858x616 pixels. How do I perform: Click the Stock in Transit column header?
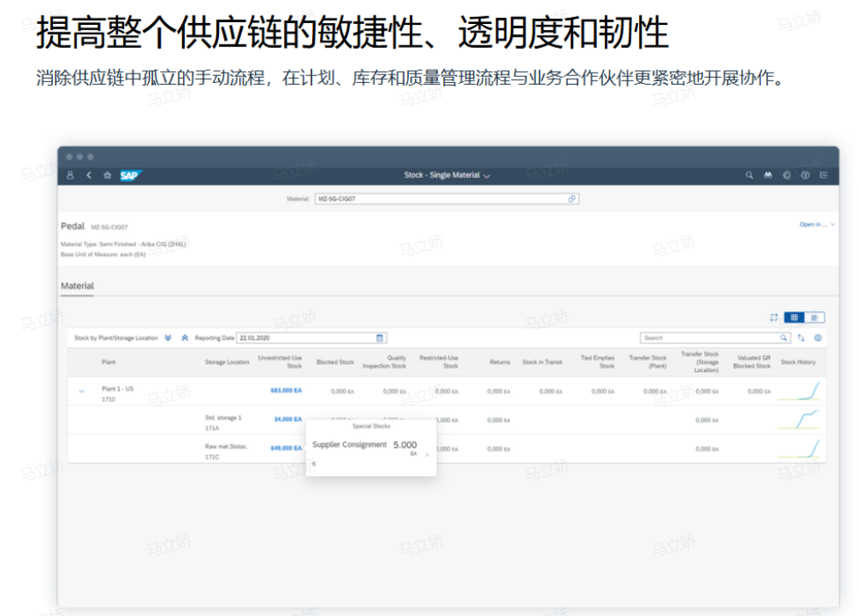tap(542, 362)
